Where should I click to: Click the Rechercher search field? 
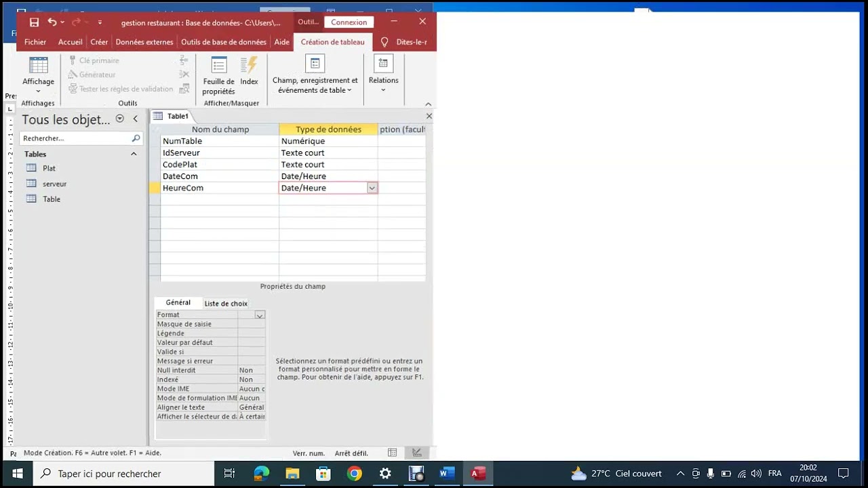click(x=75, y=138)
